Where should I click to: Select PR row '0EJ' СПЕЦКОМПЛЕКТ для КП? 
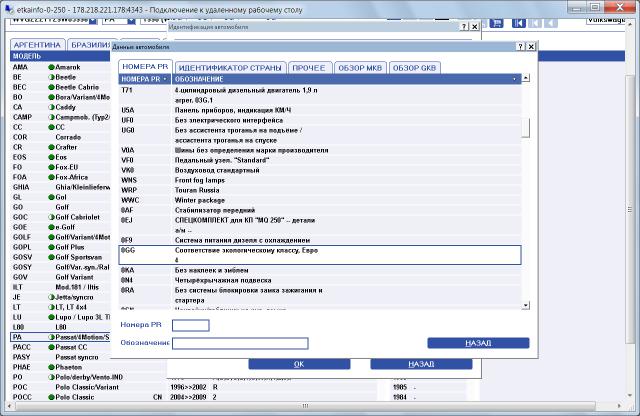(x=320, y=225)
